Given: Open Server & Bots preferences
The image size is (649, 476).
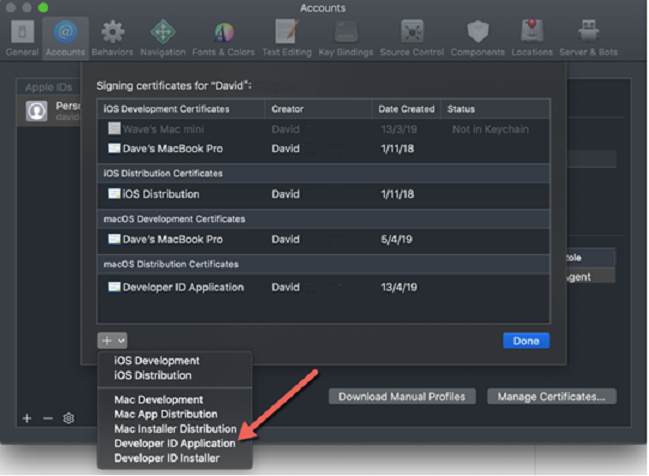Looking at the screenshot, I should [x=588, y=38].
